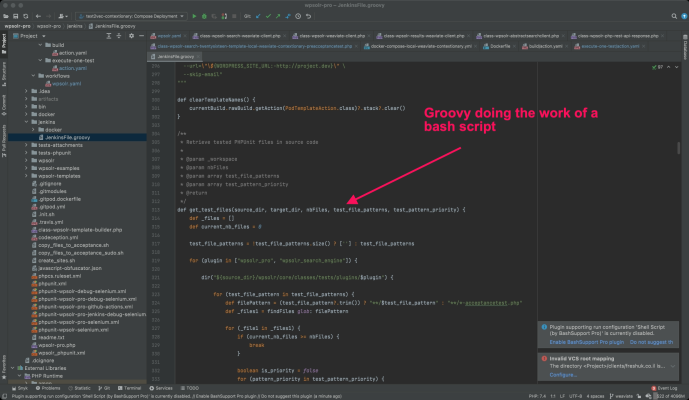Click the Git update project blue arrow
Viewport: 689px width, 400px height.
pos(258,16)
